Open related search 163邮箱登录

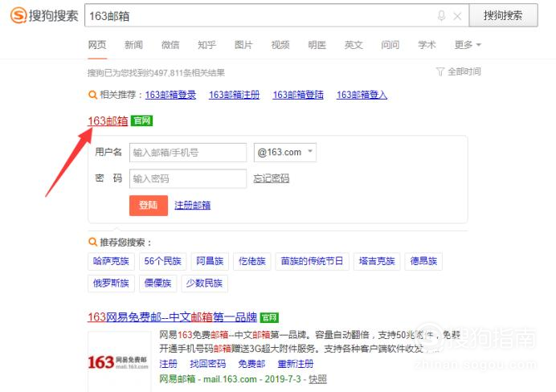pos(170,95)
